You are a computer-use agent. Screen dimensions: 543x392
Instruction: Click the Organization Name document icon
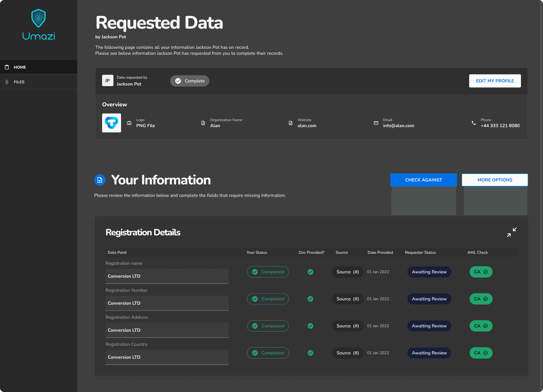click(203, 123)
